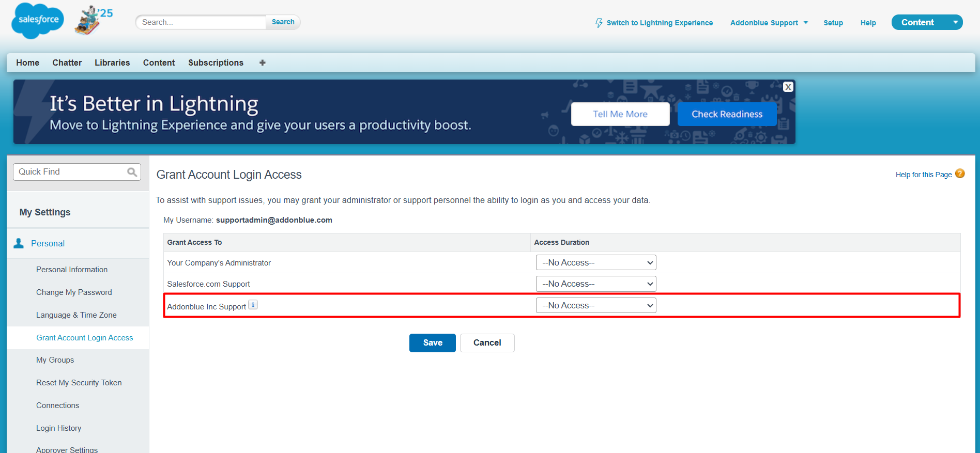
Task: Click the Help link in header
Action: point(868,23)
